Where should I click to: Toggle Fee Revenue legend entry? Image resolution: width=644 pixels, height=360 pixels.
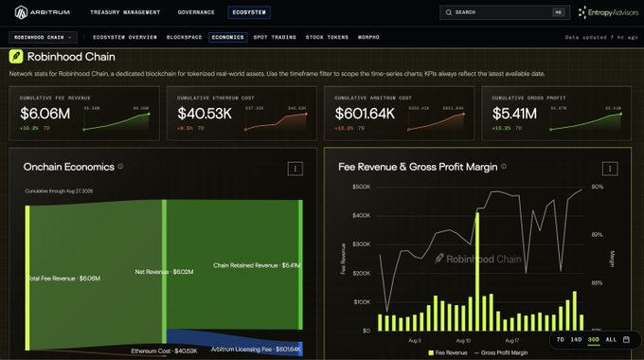coord(448,352)
